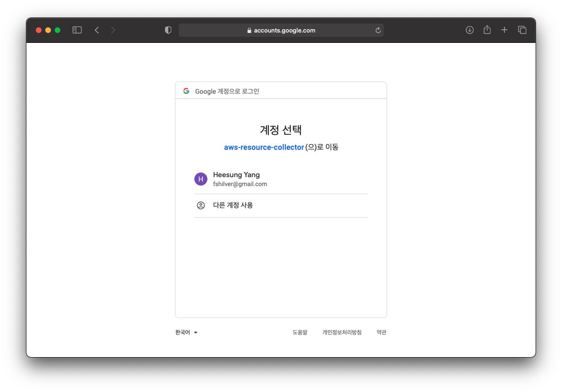Image resolution: width=562 pixels, height=392 pixels.
Task: Open a new tab with plus icon
Action: pyautogui.click(x=504, y=30)
